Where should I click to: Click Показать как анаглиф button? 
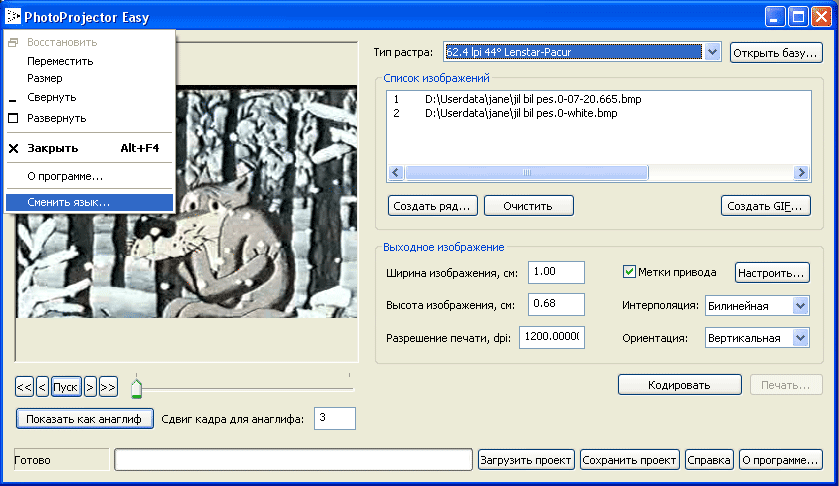tap(85, 419)
